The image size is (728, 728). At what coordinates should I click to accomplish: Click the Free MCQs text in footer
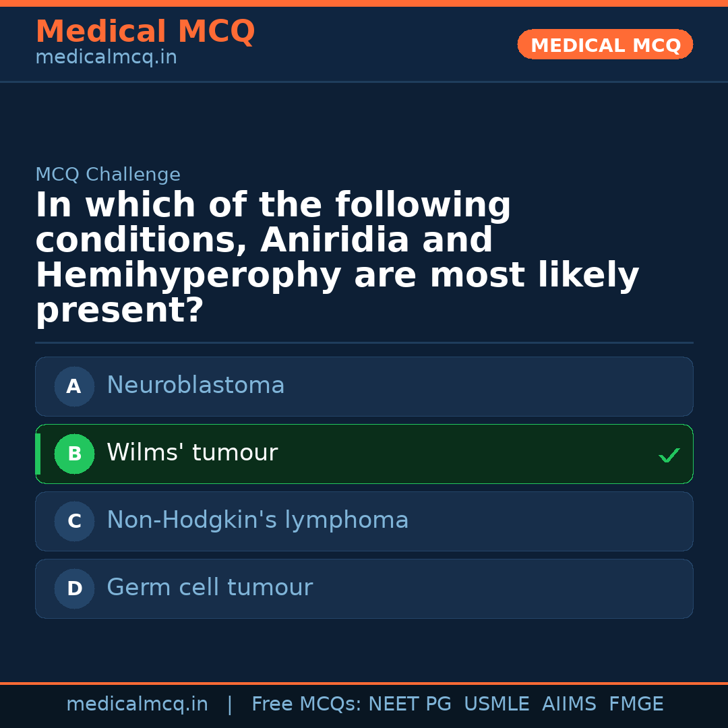pos(306,704)
